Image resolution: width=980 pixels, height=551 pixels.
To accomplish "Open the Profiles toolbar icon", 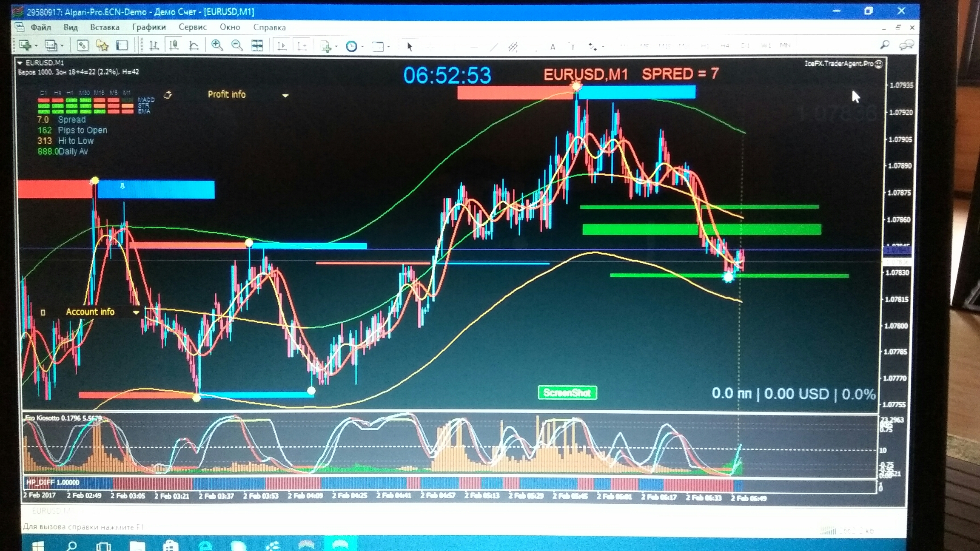I will [51, 45].
